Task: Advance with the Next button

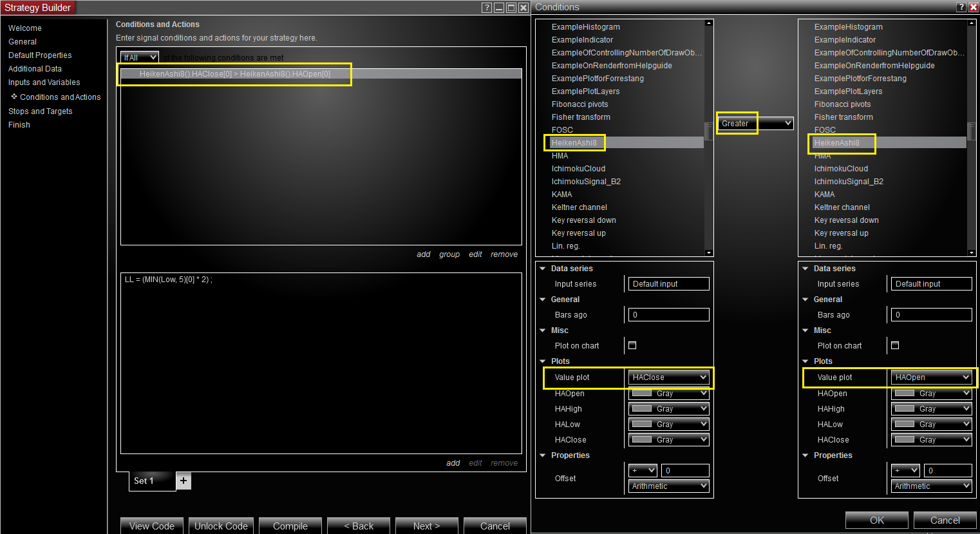Action: click(x=427, y=526)
